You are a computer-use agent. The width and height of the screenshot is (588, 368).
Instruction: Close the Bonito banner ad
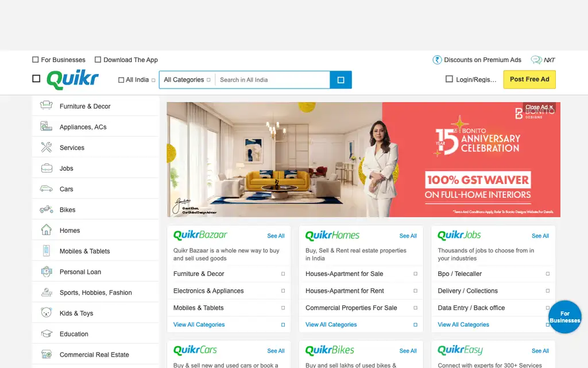click(539, 107)
